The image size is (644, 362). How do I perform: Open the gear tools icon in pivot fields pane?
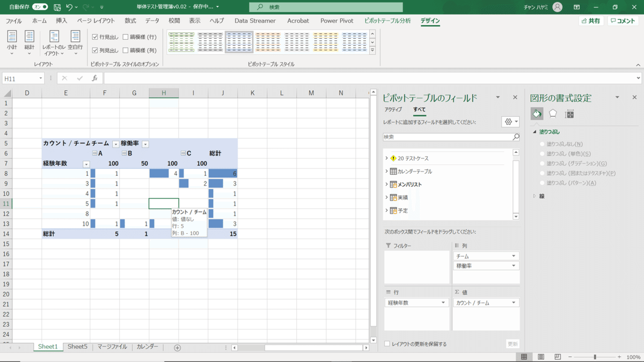pyautogui.click(x=510, y=122)
